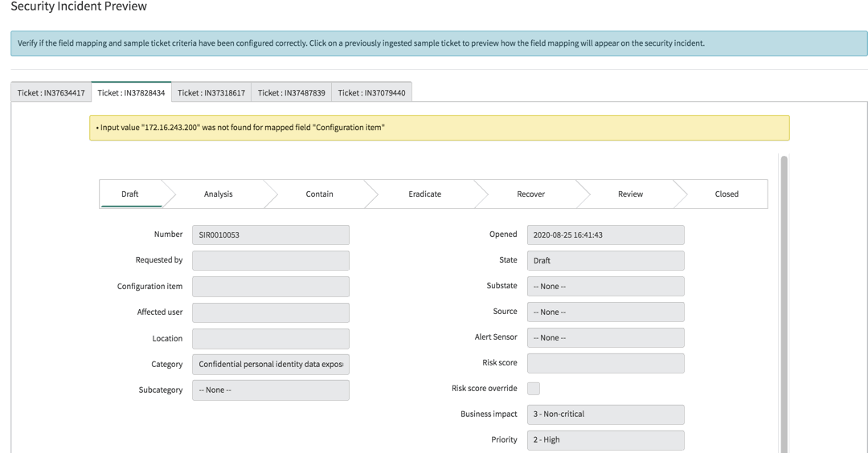868x453 pixels.
Task: Select the Closed stage
Action: point(727,194)
